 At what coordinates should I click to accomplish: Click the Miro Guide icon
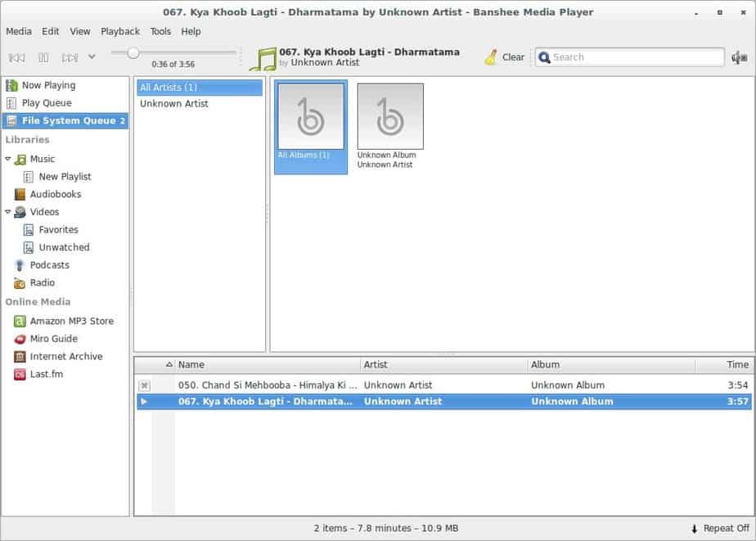tap(20, 339)
